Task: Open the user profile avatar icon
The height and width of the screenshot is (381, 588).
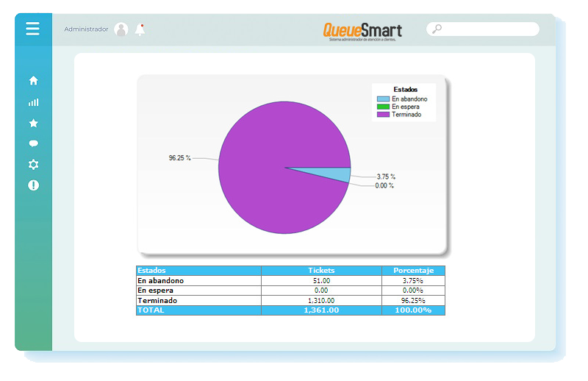Action: pyautogui.click(x=121, y=29)
